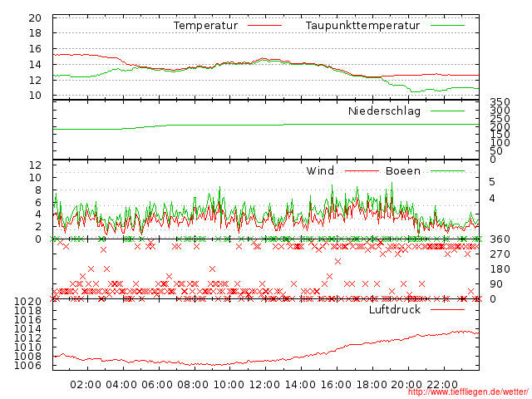
Task: Click the Wind legend label
Action: 320,170
